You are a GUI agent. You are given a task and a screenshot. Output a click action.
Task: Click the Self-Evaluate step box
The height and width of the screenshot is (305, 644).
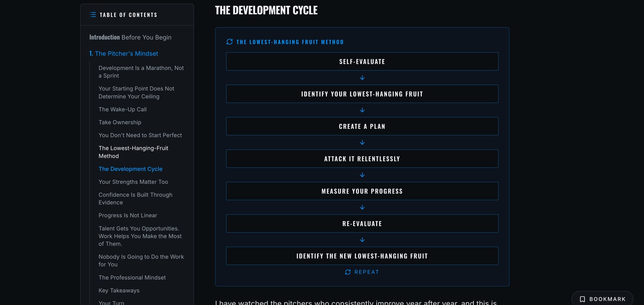(362, 62)
